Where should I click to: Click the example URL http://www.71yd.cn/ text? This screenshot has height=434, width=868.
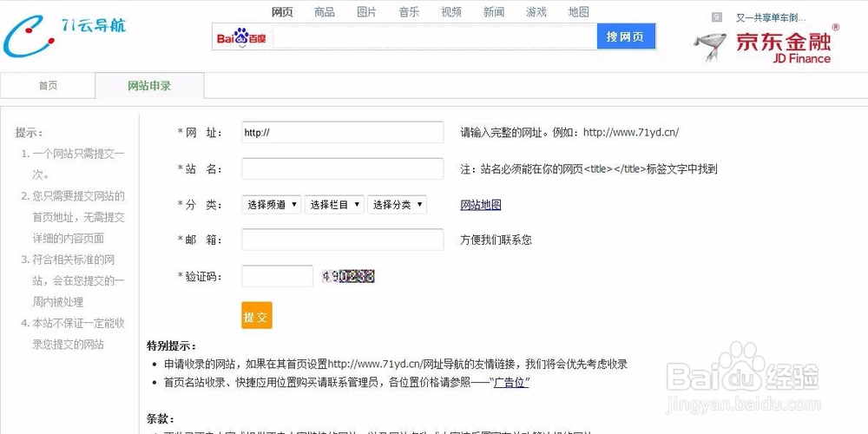click(x=631, y=133)
